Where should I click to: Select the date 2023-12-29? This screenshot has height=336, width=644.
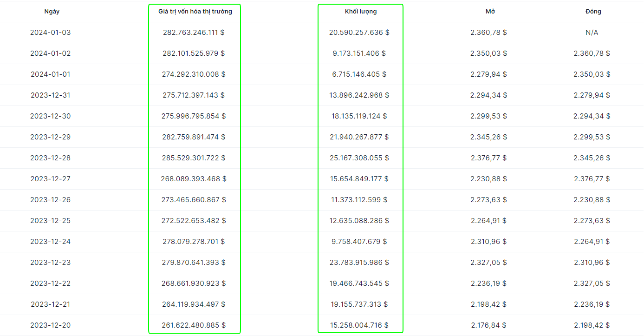[x=51, y=137]
